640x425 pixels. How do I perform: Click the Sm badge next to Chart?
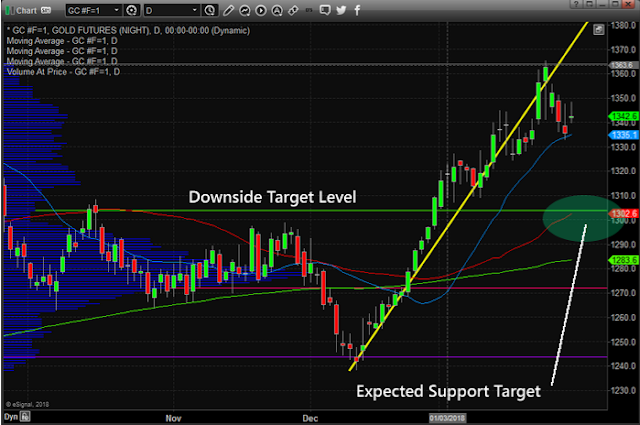46,11
